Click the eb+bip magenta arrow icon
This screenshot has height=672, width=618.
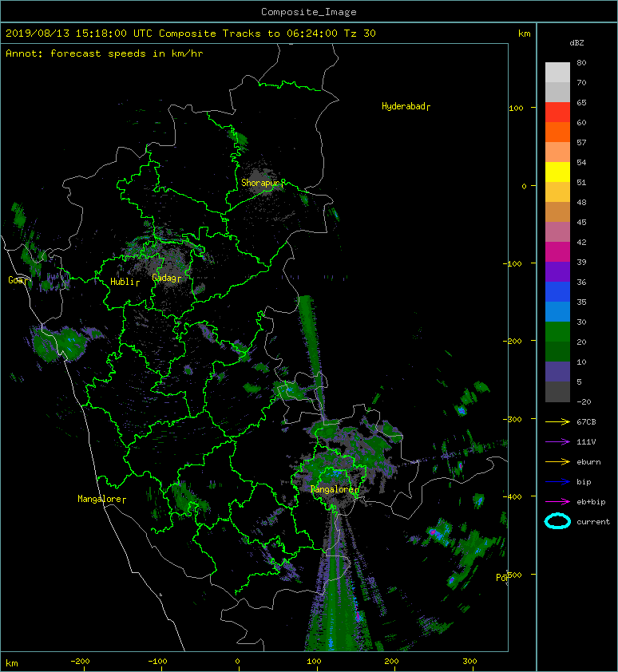click(x=557, y=501)
